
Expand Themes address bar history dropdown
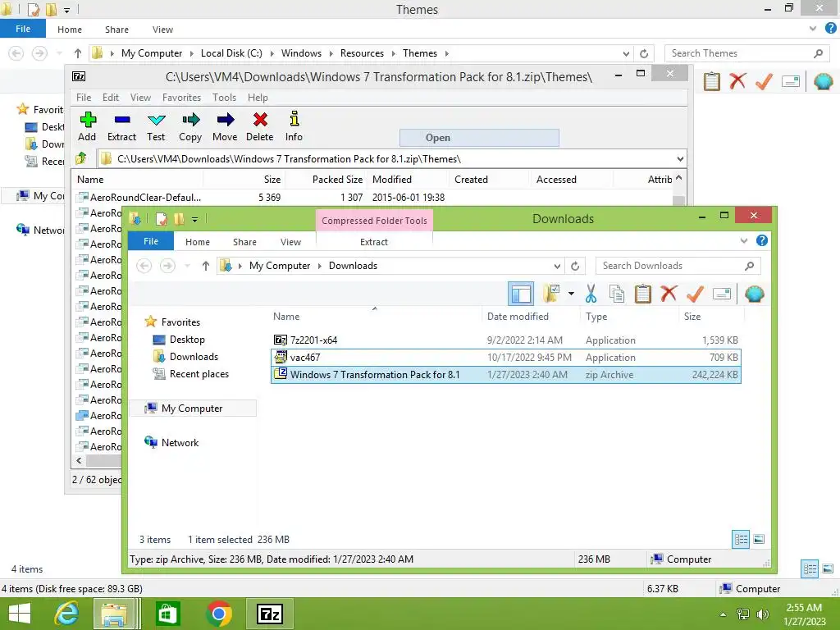pos(626,53)
